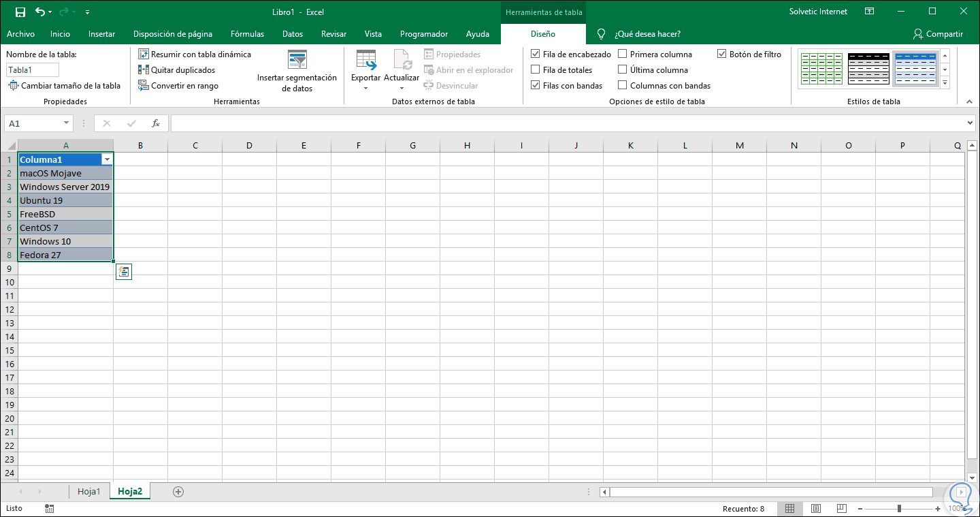Select the cell with CentOS 7
The height and width of the screenshot is (517, 980).
tap(65, 228)
